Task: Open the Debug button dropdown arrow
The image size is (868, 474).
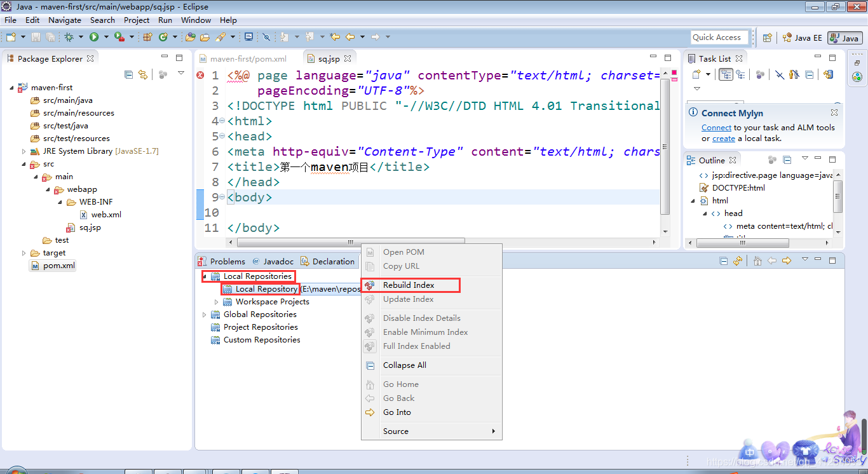Action: point(81,37)
